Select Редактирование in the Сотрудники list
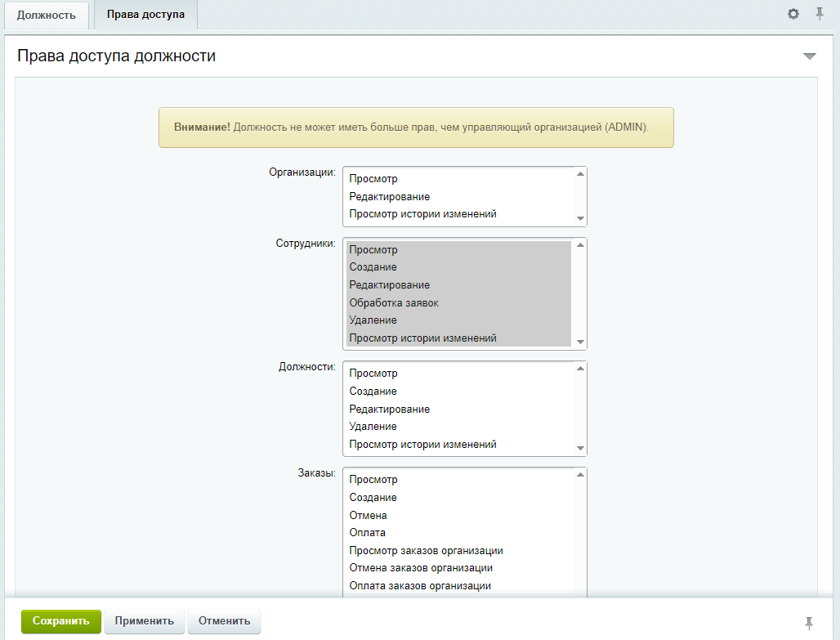Image resolution: width=840 pixels, height=640 pixels. click(458, 284)
